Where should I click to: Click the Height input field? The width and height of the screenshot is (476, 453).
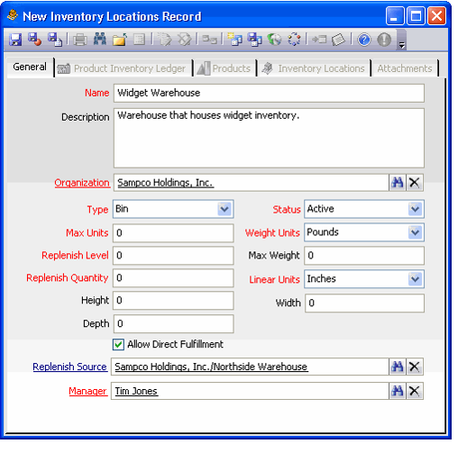pyautogui.click(x=173, y=301)
